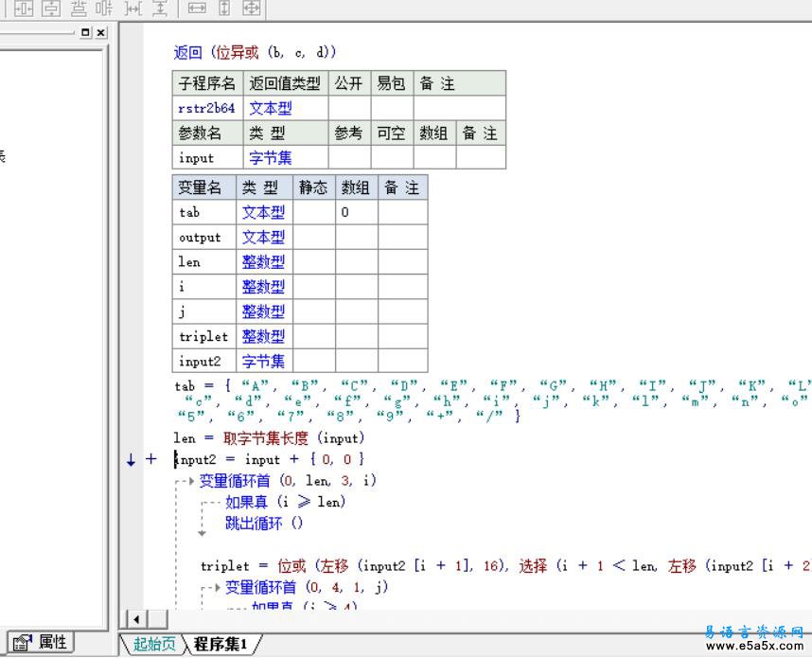The image size is (812, 658).
Task: Close the left side panel
Action: pyautogui.click(x=101, y=32)
